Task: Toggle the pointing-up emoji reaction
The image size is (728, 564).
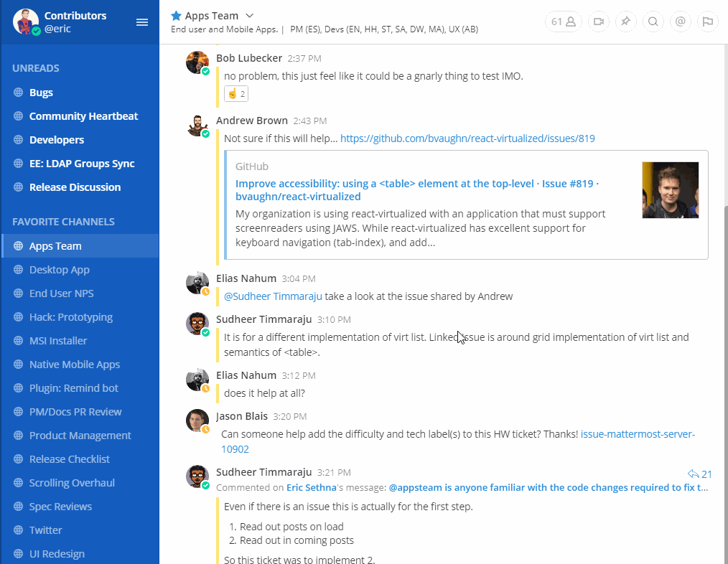Action: 236,94
